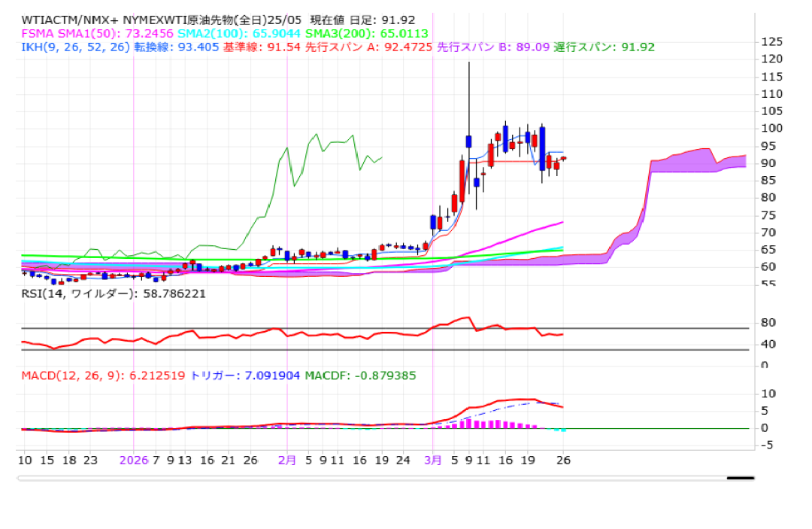Select the 2月 month marker on date axis
The image size is (812, 529).
point(287,460)
